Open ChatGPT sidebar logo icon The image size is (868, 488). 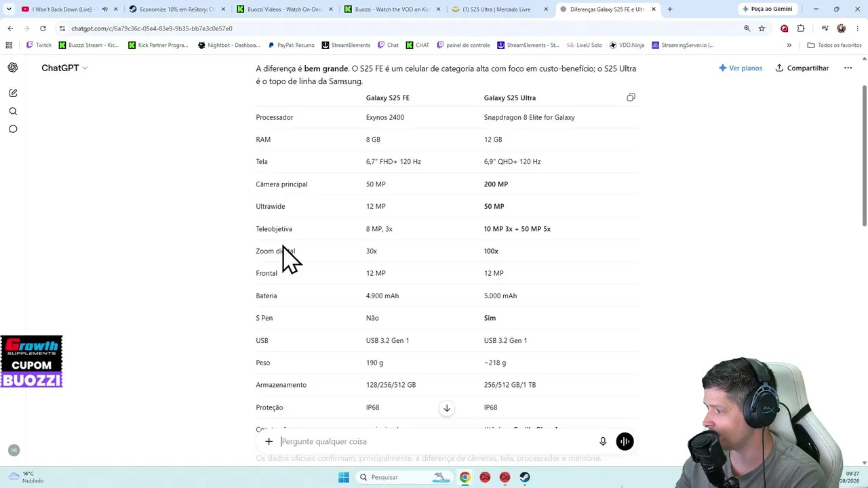[x=13, y=68]
